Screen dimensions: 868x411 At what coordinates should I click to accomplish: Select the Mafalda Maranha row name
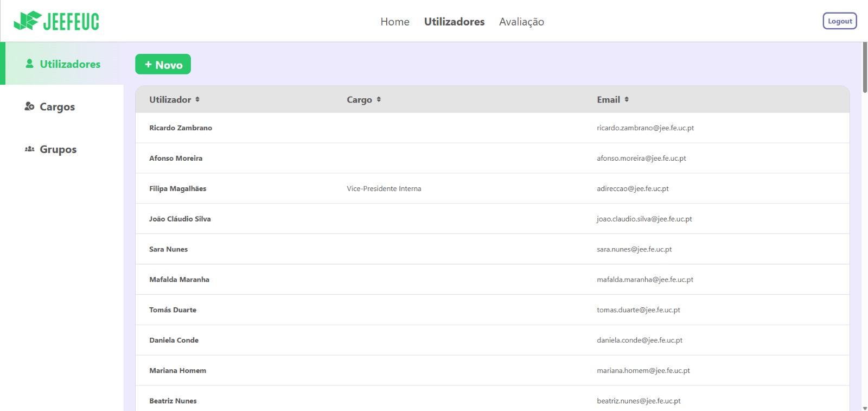coord(179,280)
